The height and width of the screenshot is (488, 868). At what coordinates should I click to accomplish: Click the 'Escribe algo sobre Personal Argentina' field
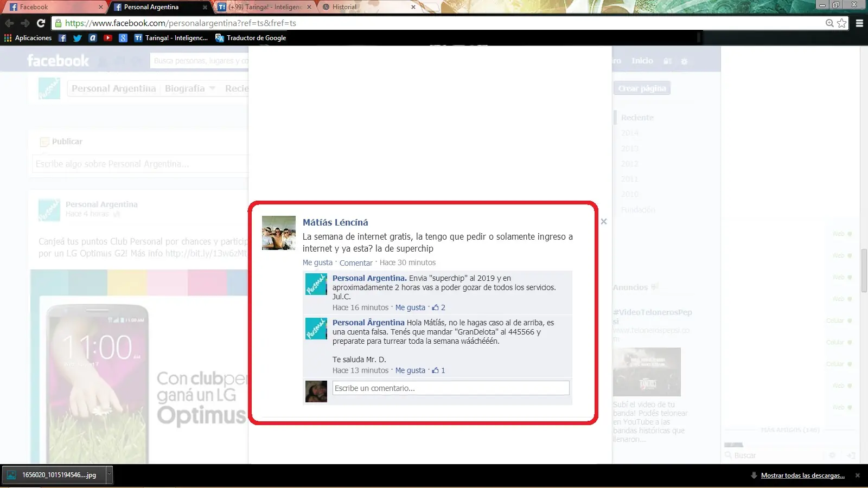point(140,164)
